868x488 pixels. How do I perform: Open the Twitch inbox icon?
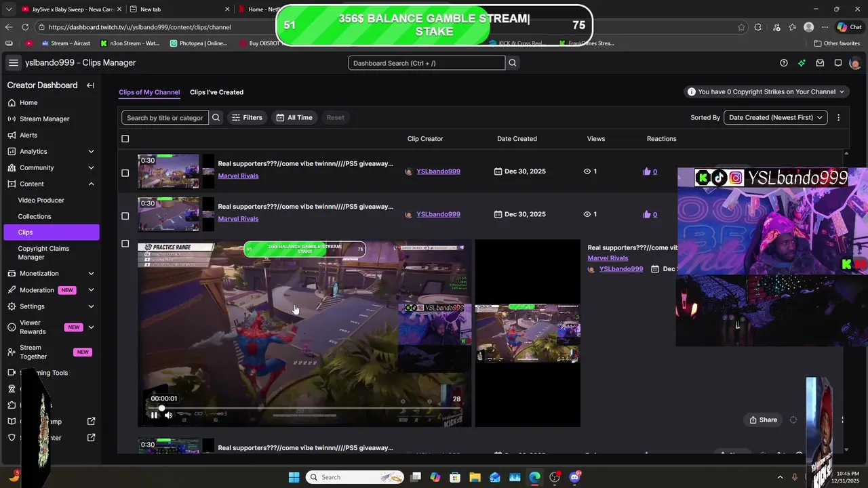pos(820,63)
